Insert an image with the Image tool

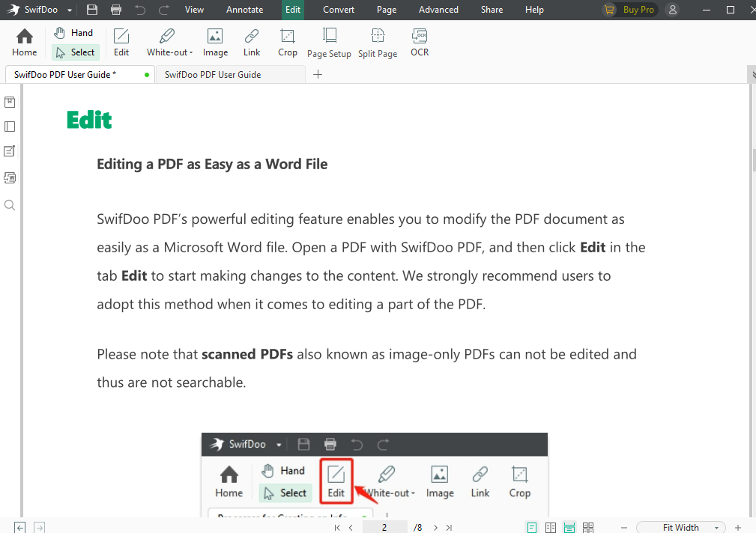click(215, 43)
